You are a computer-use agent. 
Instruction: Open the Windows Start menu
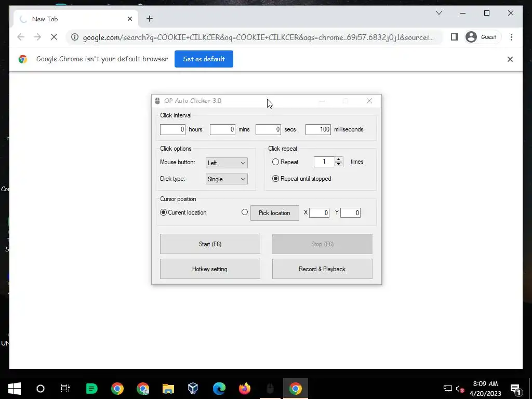click(x=14, y=389)
